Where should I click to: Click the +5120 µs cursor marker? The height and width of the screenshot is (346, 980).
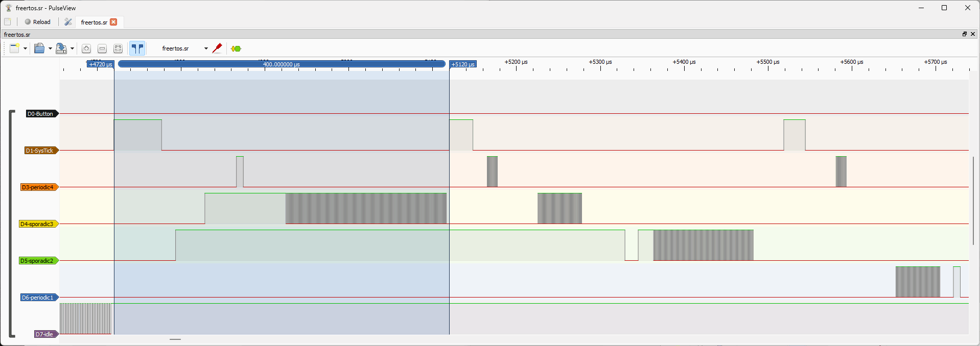(463, 64)
